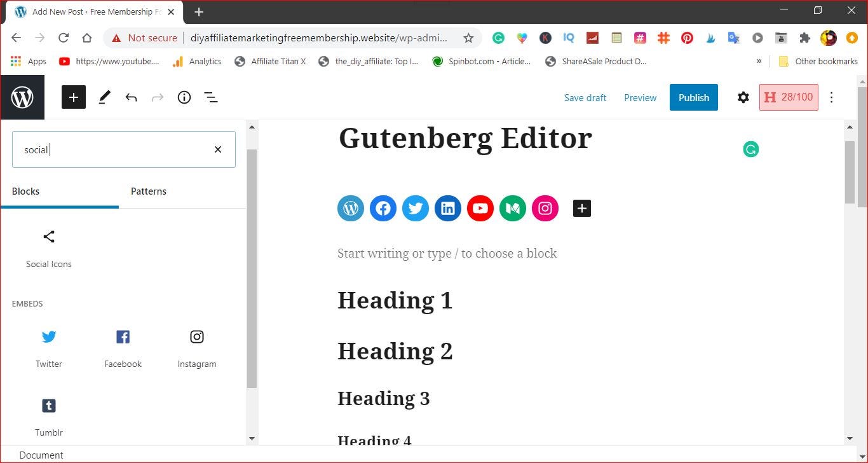Open the content info Details icon

click(184, 97)
